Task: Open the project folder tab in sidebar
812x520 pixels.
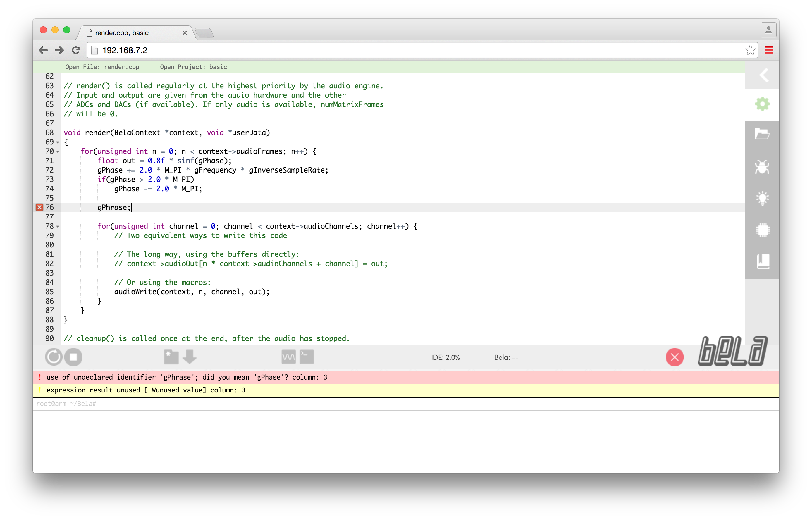Action: coord(762,134)
